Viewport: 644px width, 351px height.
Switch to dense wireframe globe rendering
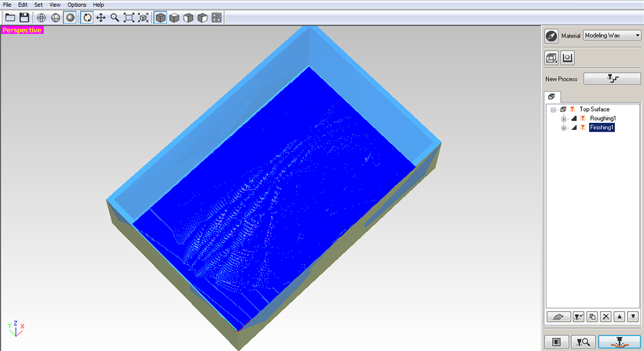tap(42, 18)
